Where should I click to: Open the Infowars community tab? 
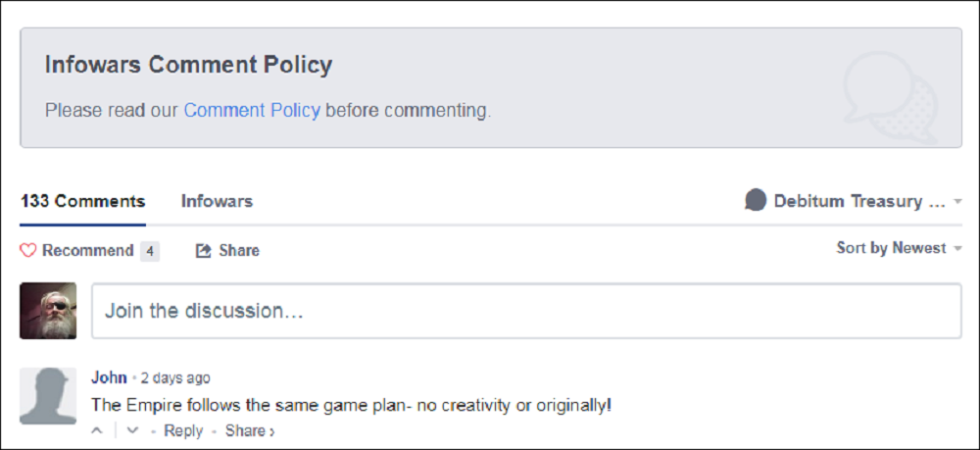(x=217, y=201)
